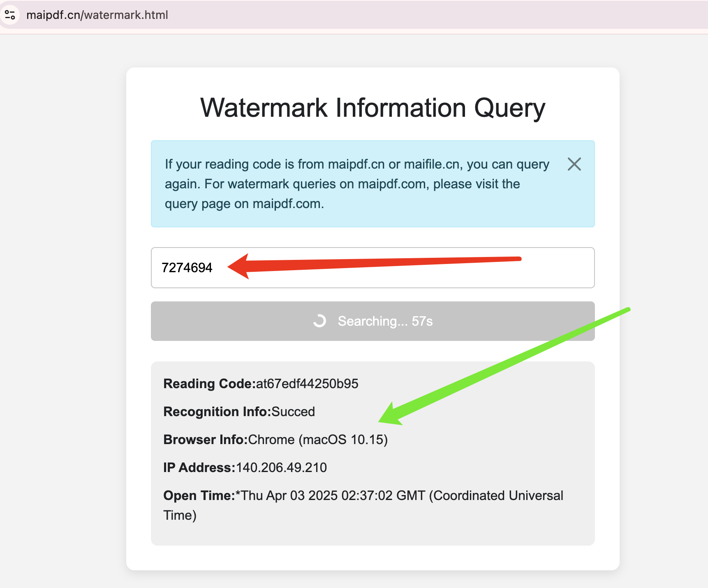
Task: Click the browser address bar URL
Action: 97,15
